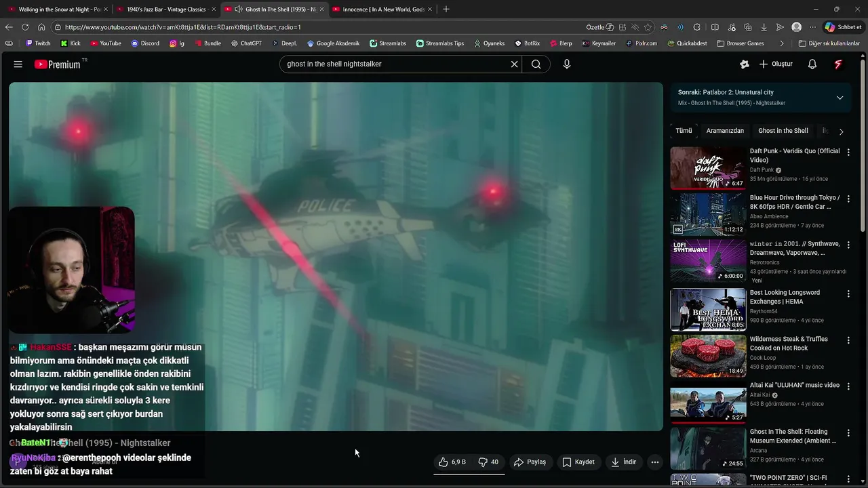
Task: Select the Aramanızdan filter chip
Action: click(x=725, y=131)
